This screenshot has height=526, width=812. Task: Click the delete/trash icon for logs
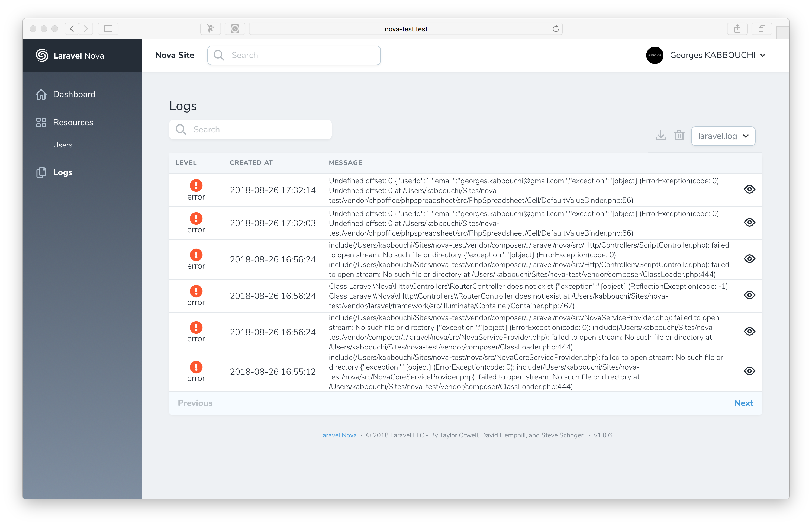679,136
